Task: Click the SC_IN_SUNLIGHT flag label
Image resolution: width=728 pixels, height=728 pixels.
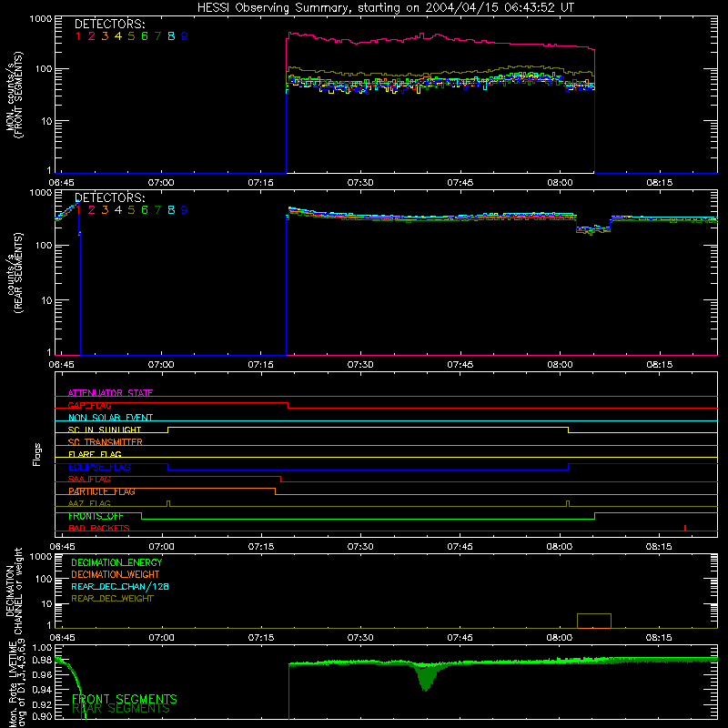Action: coord(105,430)
